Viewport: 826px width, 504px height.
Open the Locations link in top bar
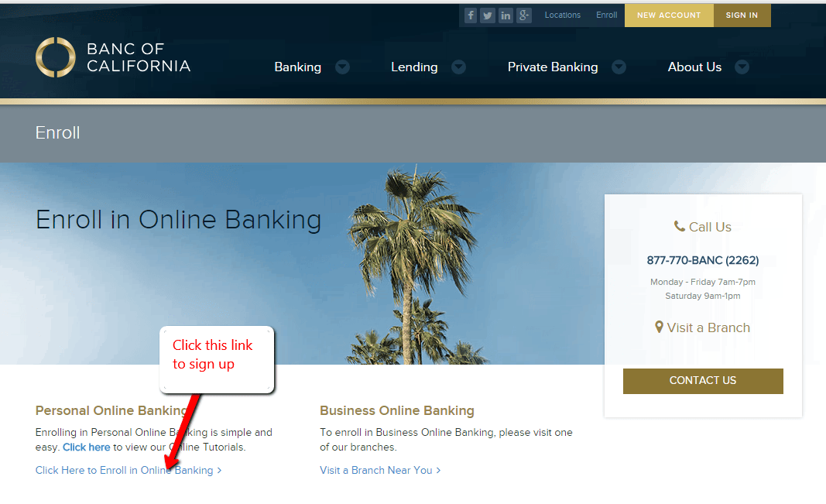562,15
